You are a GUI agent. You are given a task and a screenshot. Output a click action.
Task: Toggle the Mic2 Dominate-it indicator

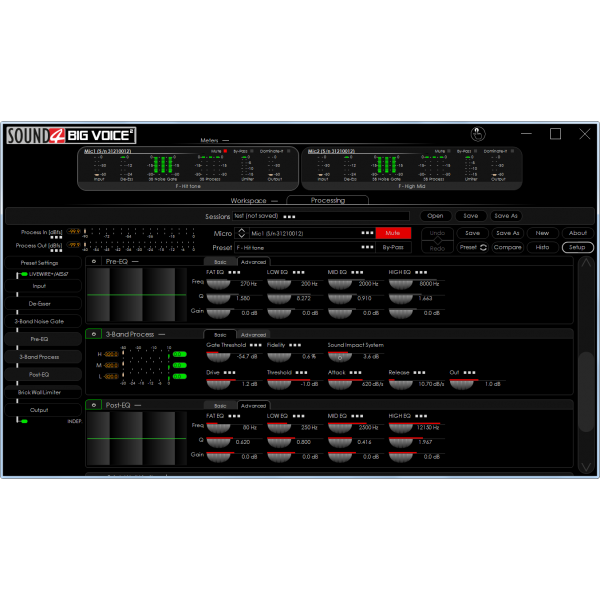512,151
